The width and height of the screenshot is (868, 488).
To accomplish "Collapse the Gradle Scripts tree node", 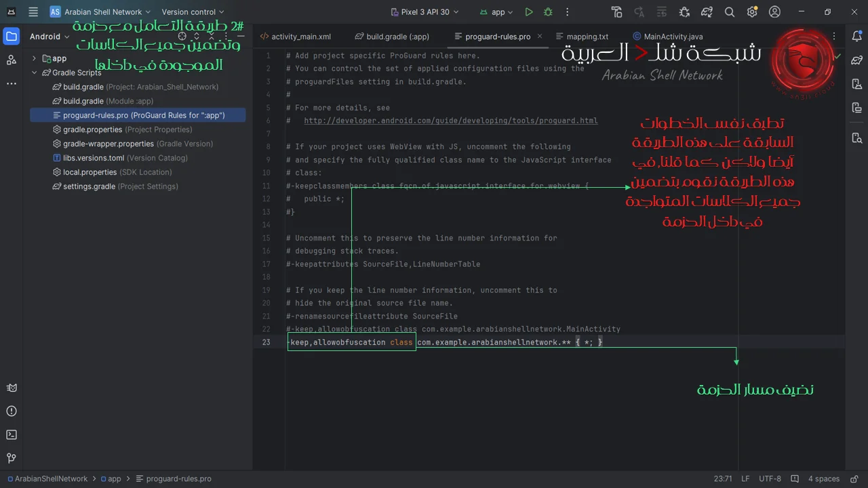I will (x=34, y=73).
